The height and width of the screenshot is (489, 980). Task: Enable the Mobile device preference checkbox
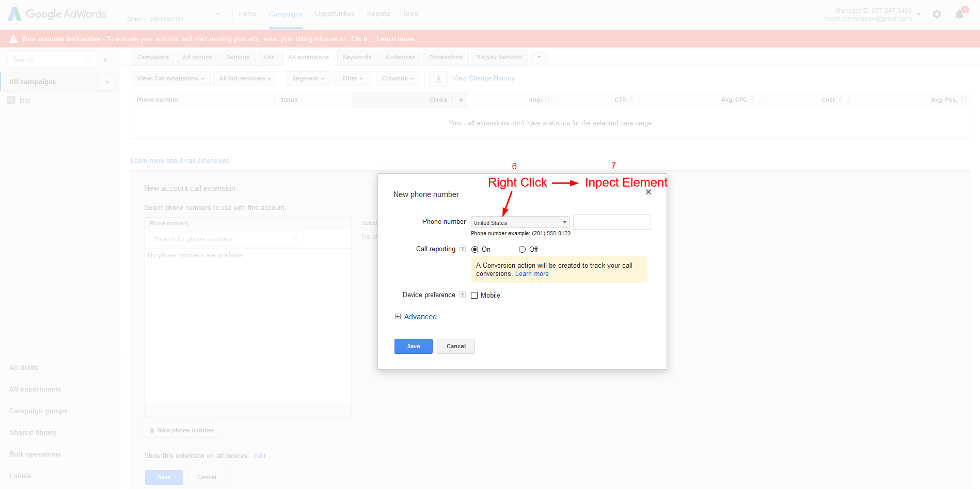coord(475,296)
